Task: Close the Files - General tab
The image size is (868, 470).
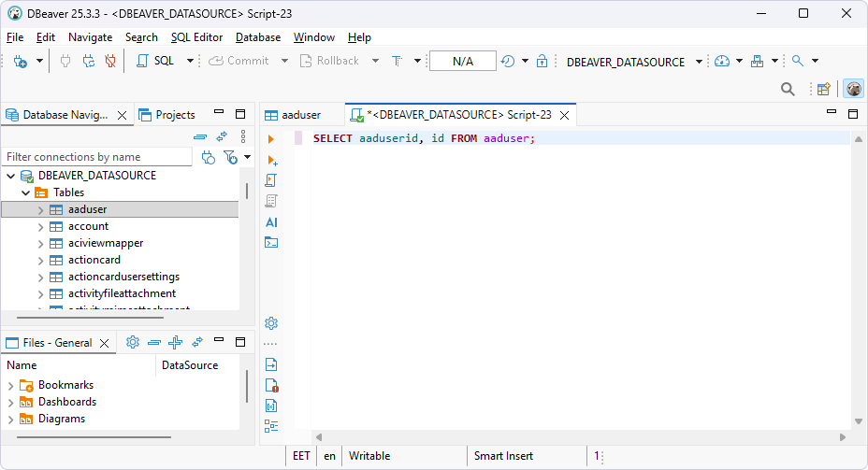Action: coord(104,343)
